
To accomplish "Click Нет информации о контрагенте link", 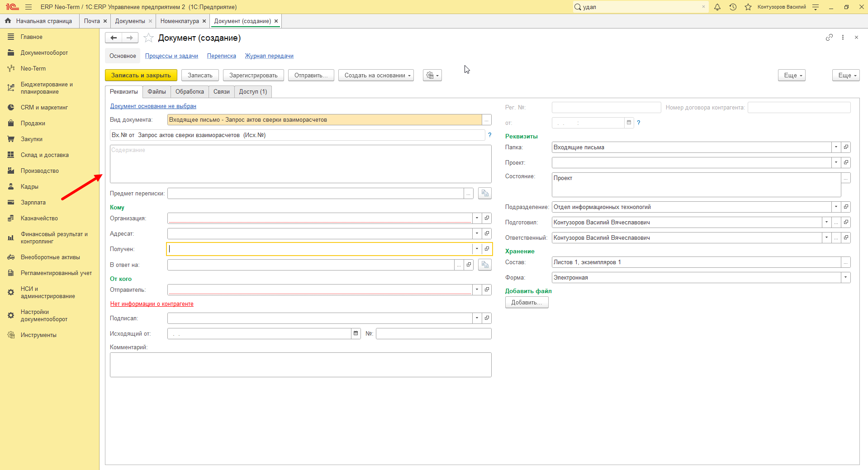I will pyautogui.click(x=152, y=304).
